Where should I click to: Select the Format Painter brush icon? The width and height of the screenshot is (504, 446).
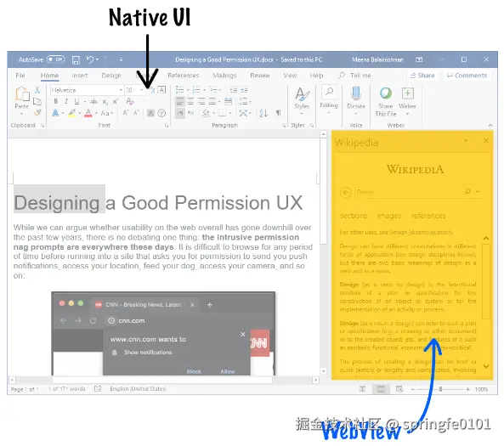point(38,112)
